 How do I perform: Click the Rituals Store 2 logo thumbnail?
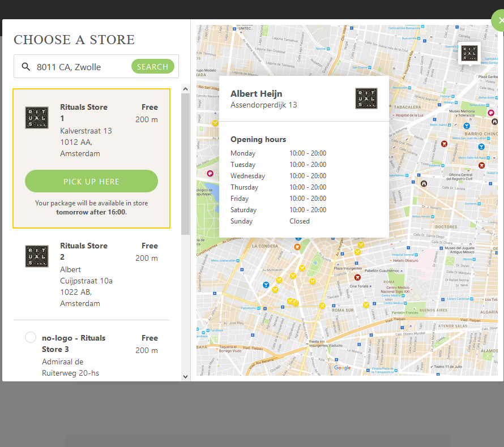(37, 256)
